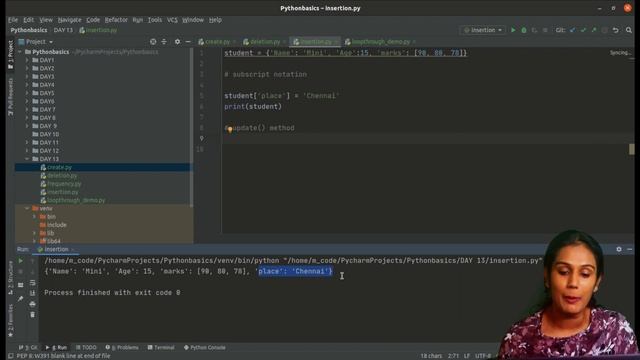Hide the Project tool window
Screen dimensions: 640x360
(x=188, y=42)
